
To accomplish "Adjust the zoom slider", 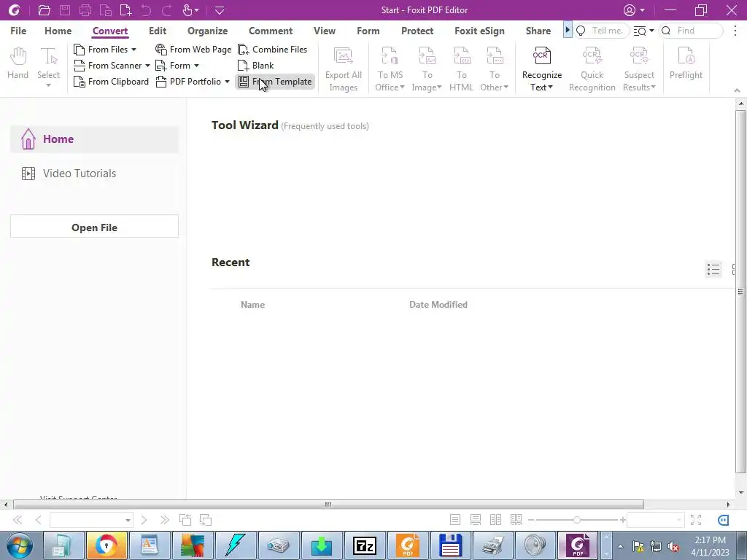I will tap(576, 520).
